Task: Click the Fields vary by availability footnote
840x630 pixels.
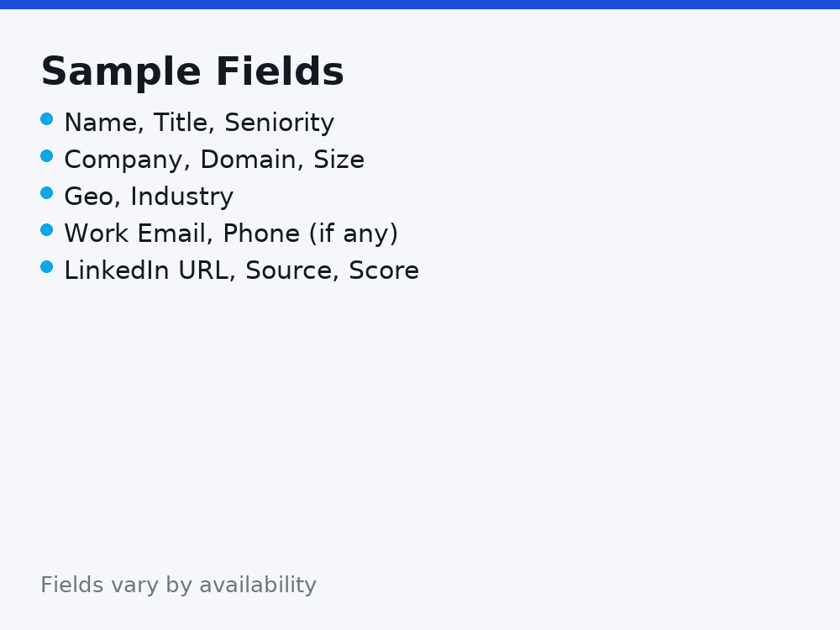Action: (x=178, y=585)
